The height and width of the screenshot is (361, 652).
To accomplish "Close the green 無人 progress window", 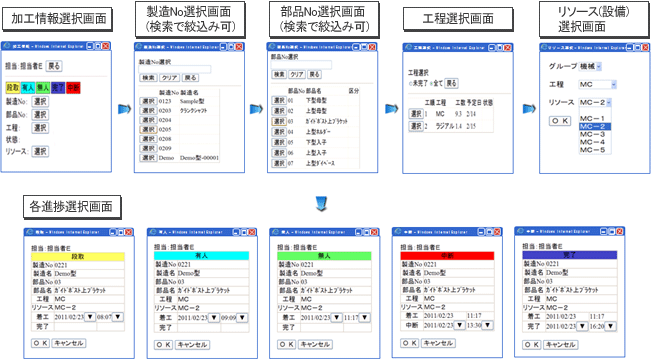I will click(x=373, y=232).
